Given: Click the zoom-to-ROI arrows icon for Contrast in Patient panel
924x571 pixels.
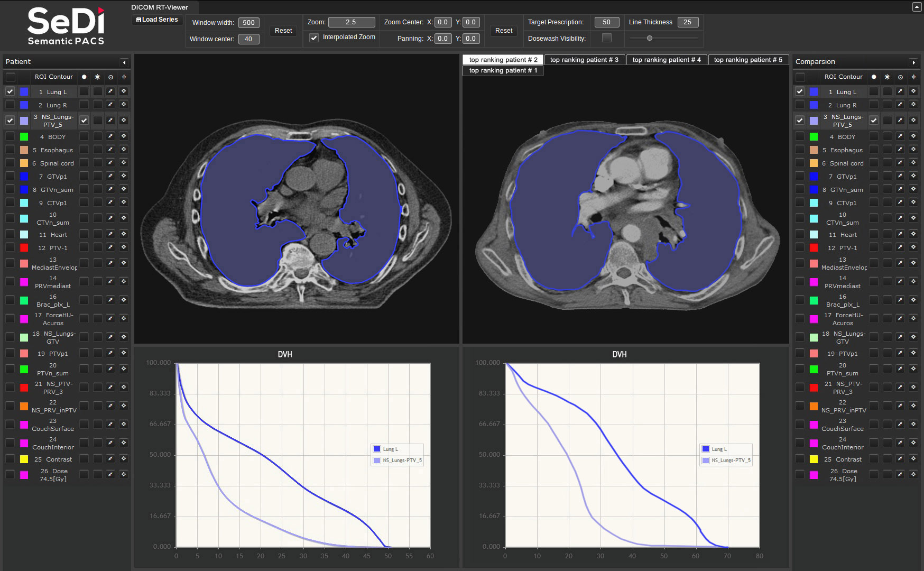Looking at the screenshot, I should point(110,459).
